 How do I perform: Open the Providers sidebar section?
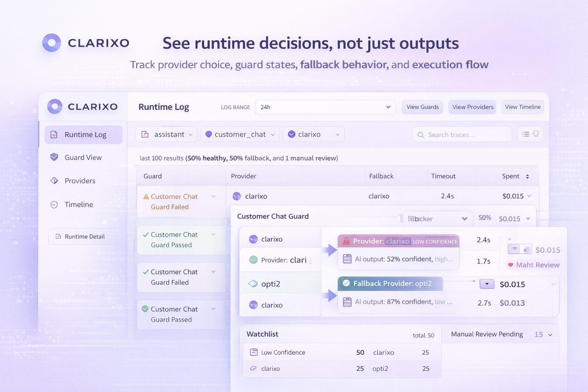pyautogui.click(x=80, y=181)
